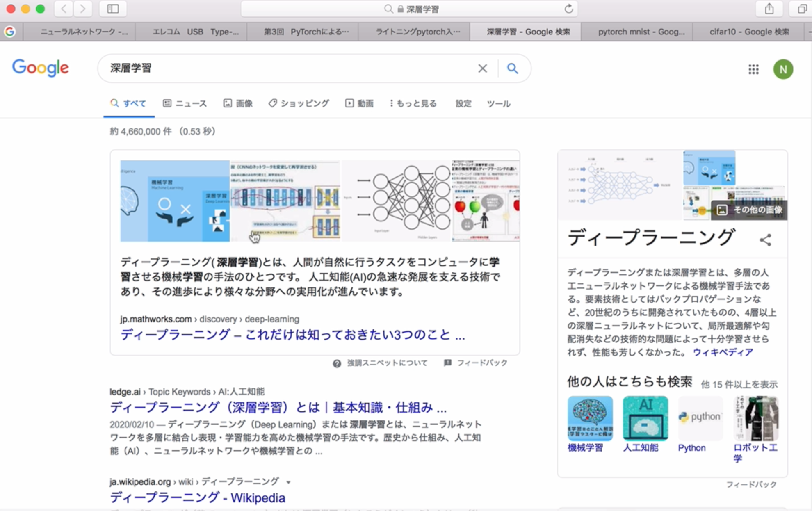Screen dimensions: 812x511
Task: Open the Python related search card
Action: point(700,424)
